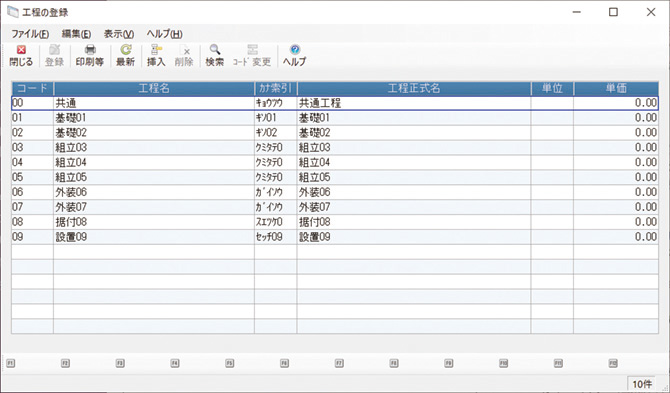Click the F3 function key button
Screen dimensions: 670x393
coord(120,364)
